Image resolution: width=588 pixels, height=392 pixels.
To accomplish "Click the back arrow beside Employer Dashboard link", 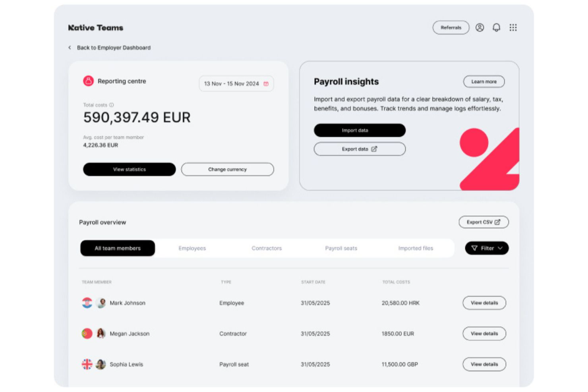I will [69, 47].
